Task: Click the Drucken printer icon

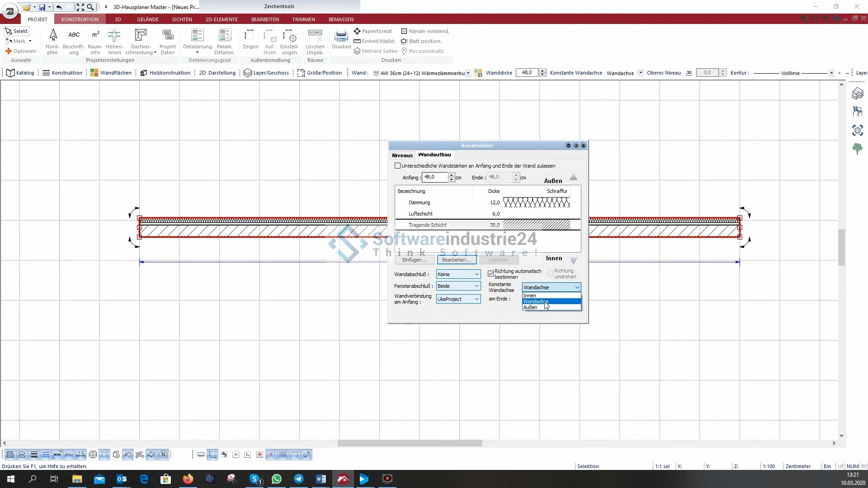Action: pyautogui.click(x=341, y=35)
